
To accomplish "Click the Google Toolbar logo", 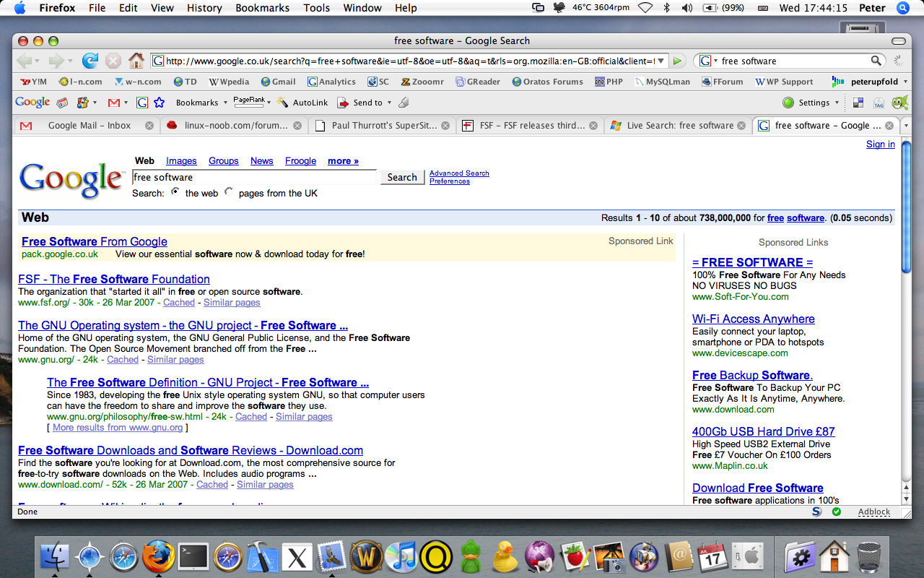I will click(x=32, y=103).
